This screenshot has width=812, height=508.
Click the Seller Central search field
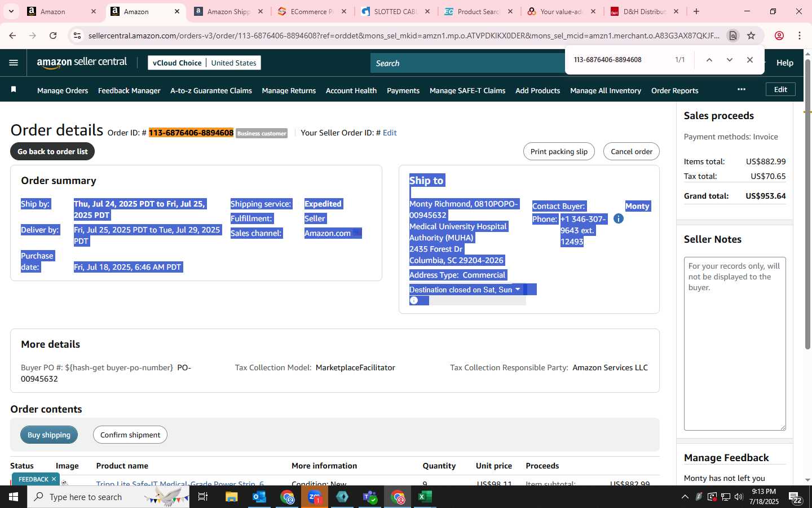tap(468, 63)
